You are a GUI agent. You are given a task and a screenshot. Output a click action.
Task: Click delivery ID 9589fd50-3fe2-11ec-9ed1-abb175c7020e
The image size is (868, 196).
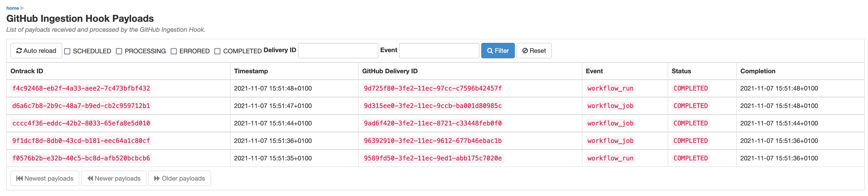(433, 158)
